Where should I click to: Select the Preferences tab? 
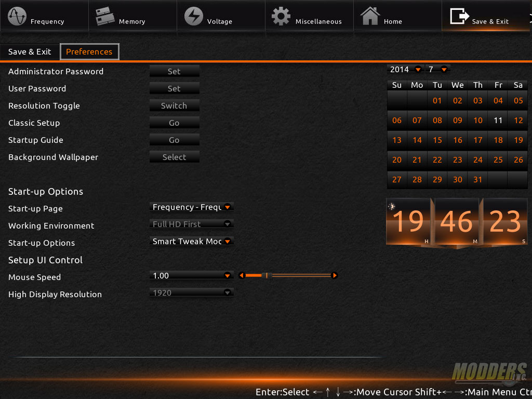click(x=89, y=51)
